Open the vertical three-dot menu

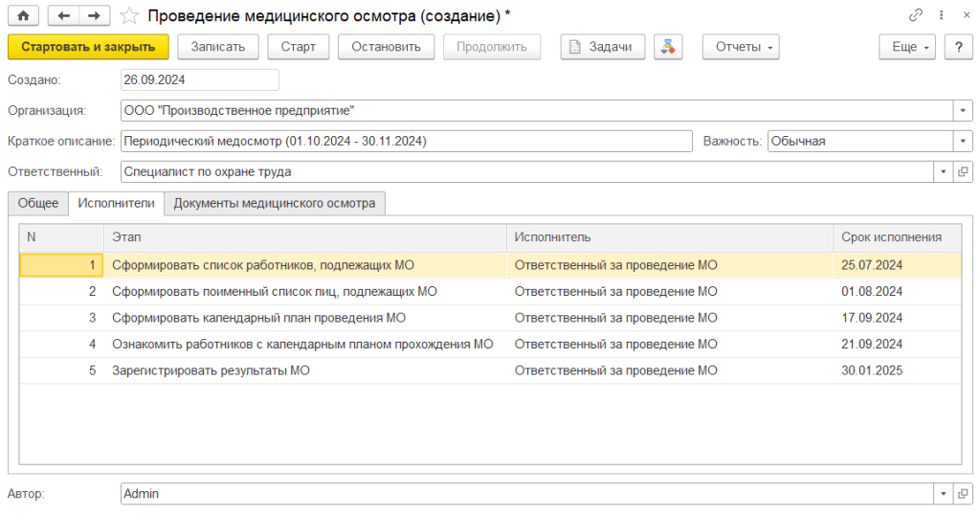(942, 15)
